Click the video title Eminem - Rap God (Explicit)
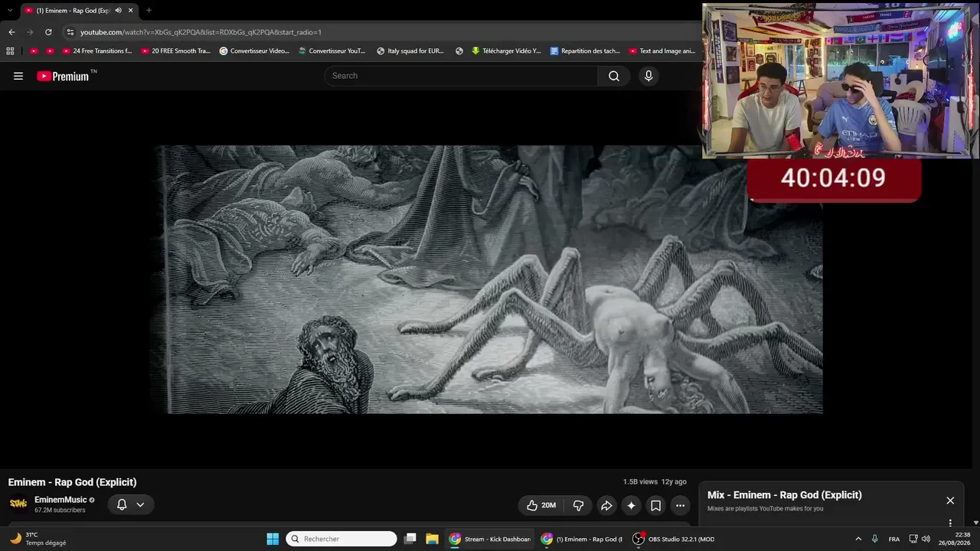980x551 pixels. coord(73,482)
